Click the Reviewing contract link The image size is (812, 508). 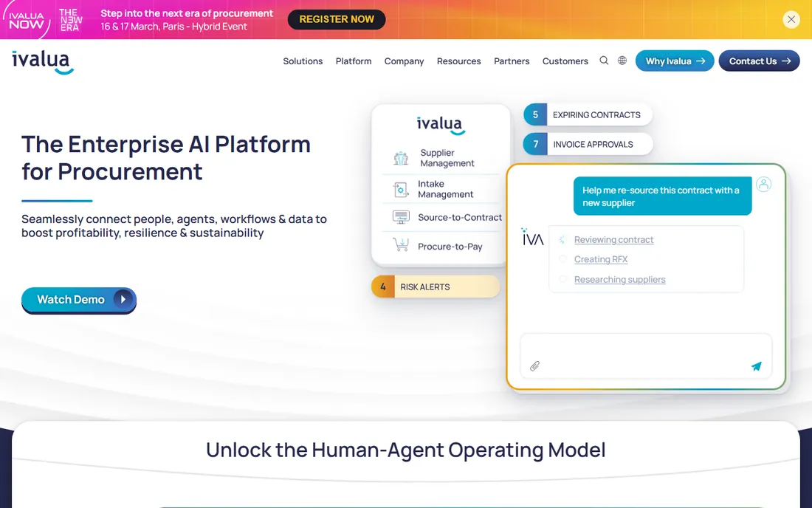(x=613, y=240)
